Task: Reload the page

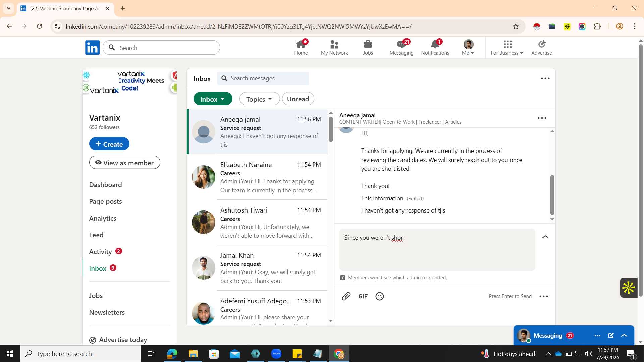Action: [x=40, y=26]
